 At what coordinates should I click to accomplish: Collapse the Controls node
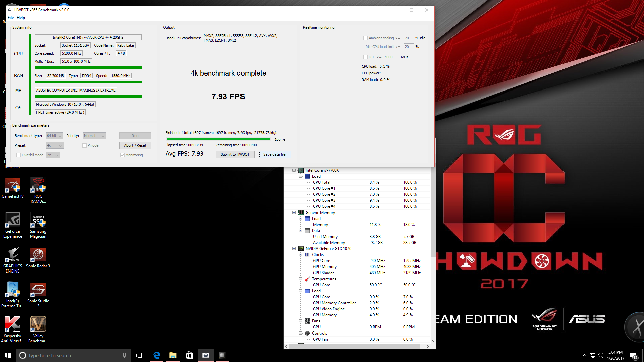301,333
